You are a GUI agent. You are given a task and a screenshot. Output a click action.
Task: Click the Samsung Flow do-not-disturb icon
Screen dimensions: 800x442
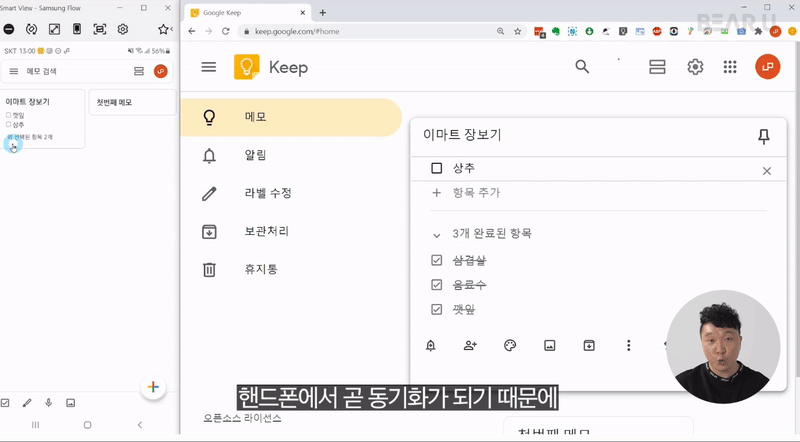9,29
